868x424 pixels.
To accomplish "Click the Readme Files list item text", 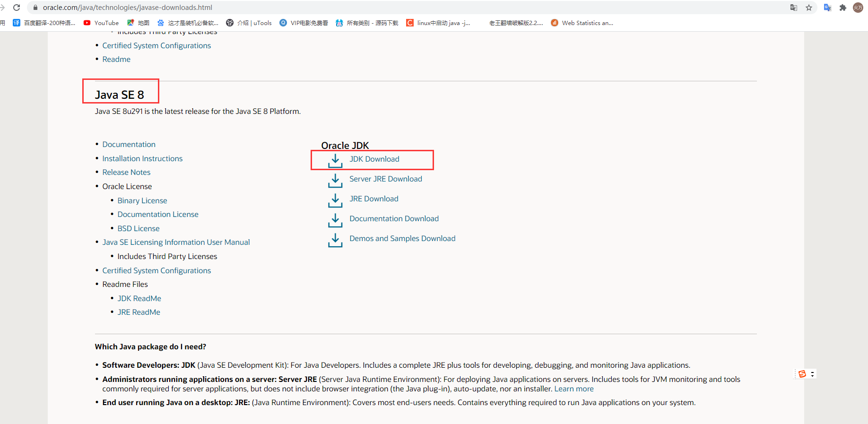I will [x=125, y=284].
